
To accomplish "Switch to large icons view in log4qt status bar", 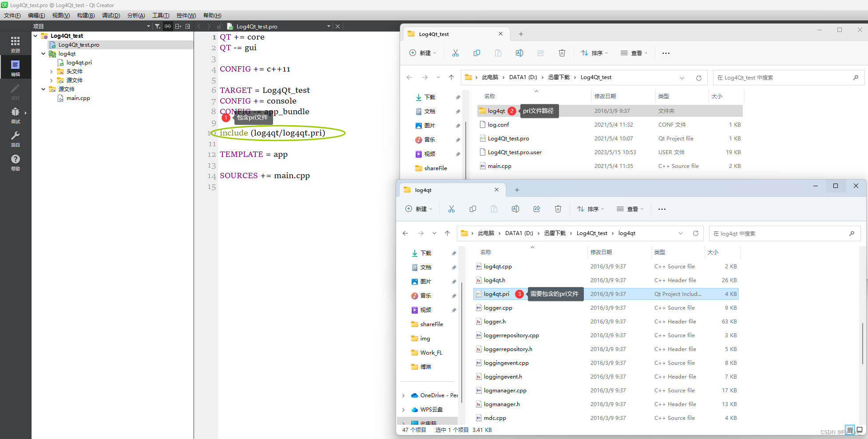I will [860, 430].
